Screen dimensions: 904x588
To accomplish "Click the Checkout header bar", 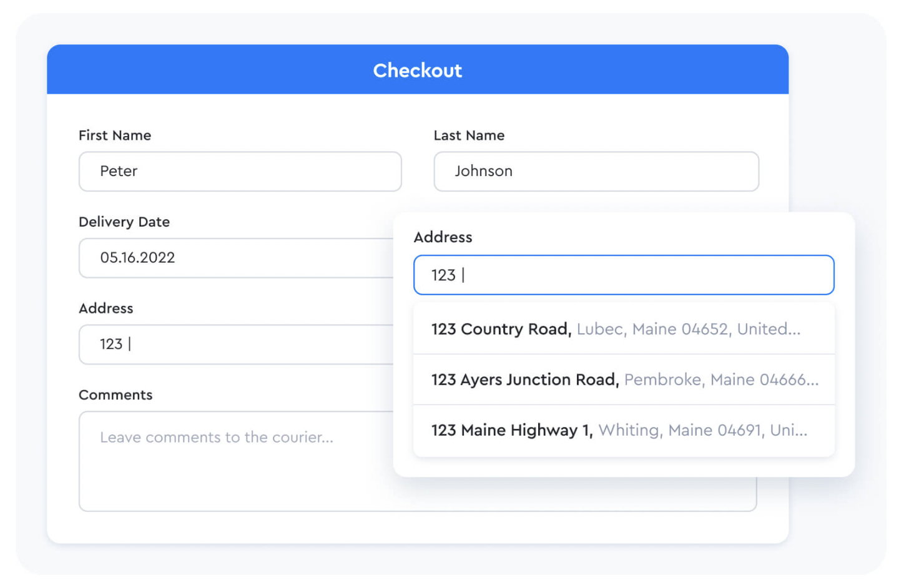I will click(x=417, y=69).
